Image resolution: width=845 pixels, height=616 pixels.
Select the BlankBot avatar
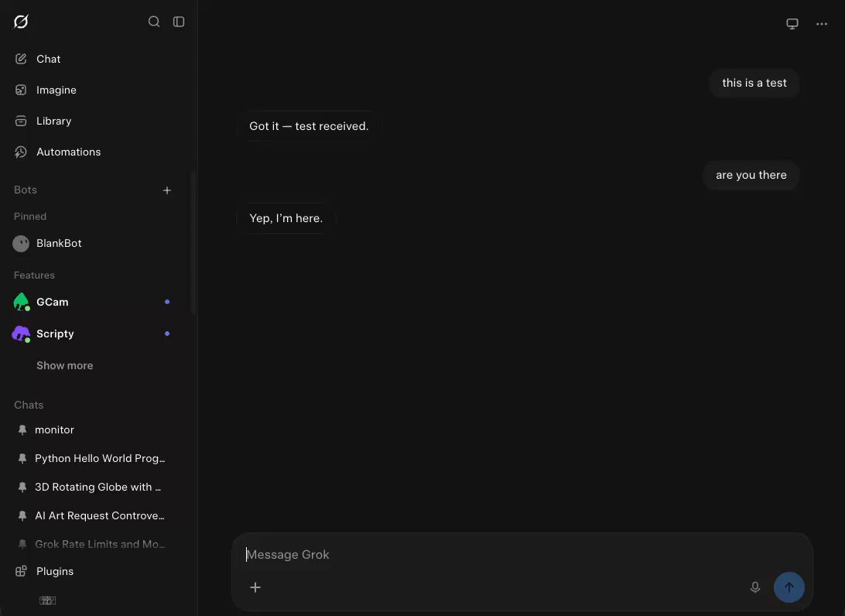point(21,244)
